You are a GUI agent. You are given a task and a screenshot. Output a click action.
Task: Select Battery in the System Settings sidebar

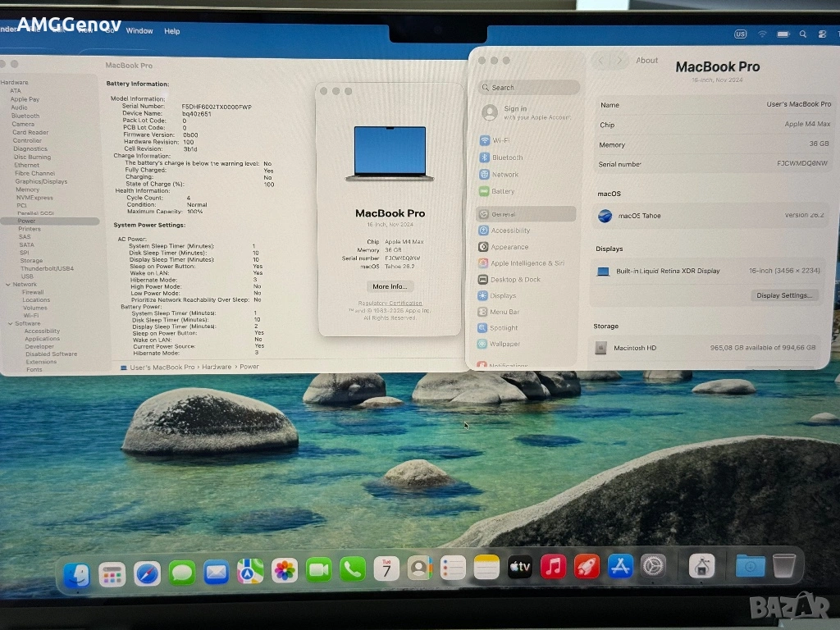[x=503, y=191]
